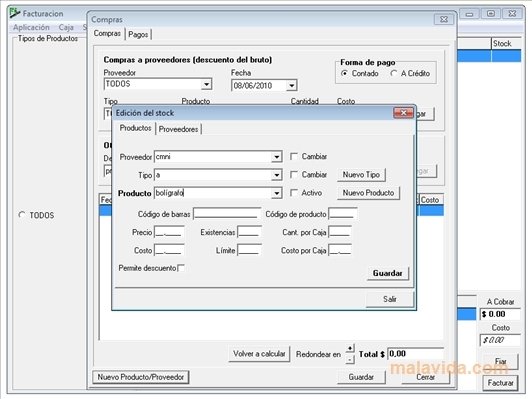Click Nuevo Producto/Proveedor button

coord(141,377)
